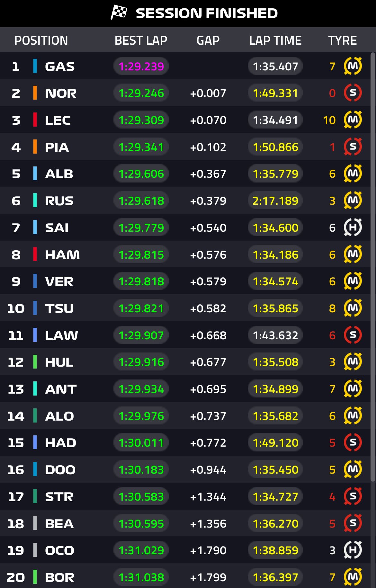The image size is (376, 588).
Task: Select driver HAM in the standings
Action: [x=62, y=255]
